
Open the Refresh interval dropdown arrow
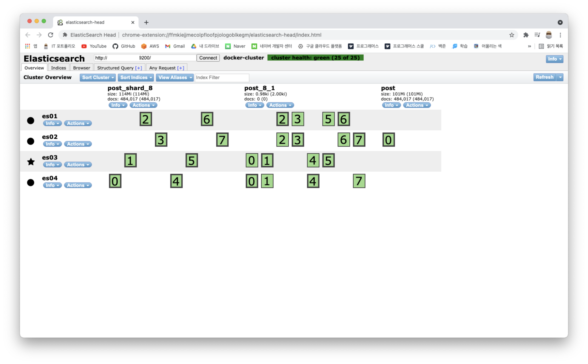(560, 77)
